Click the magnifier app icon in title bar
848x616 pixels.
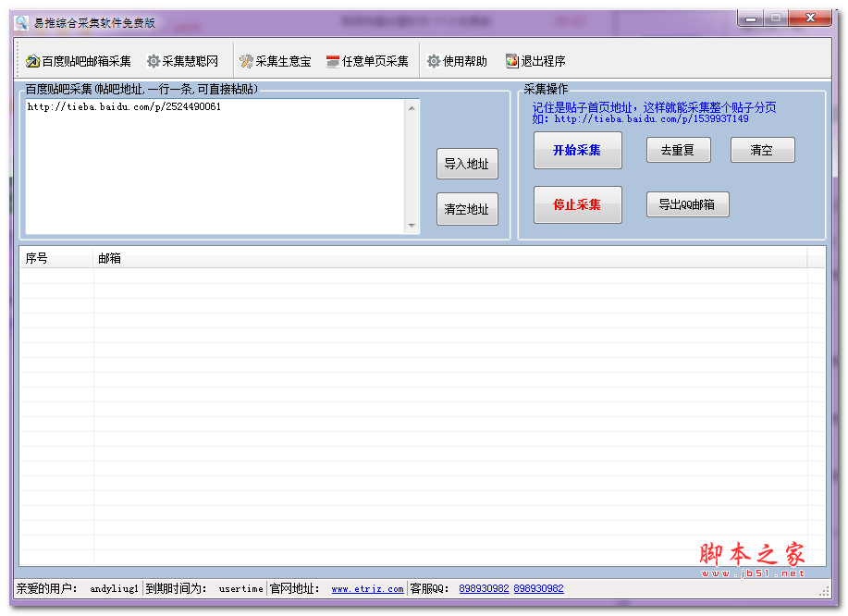[x=21, y=23]
